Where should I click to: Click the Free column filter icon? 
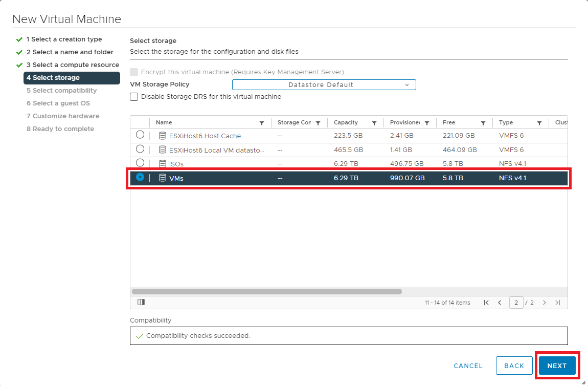click(483, 123)
